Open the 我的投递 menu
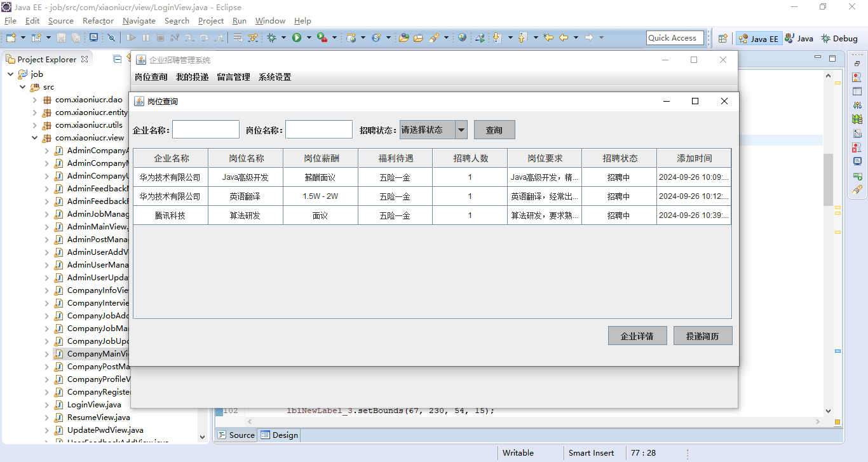This screenshot has width=868, height=462. pyautogui.click(x=192, y=77)
